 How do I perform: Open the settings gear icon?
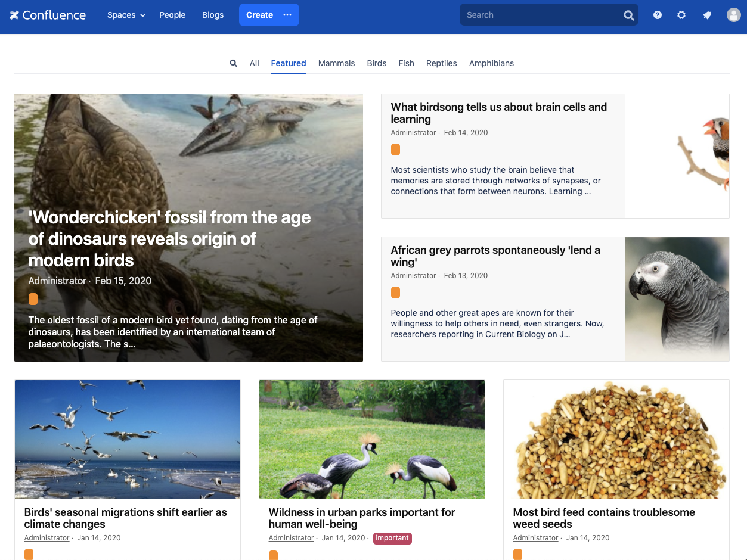tap(681, 15)
